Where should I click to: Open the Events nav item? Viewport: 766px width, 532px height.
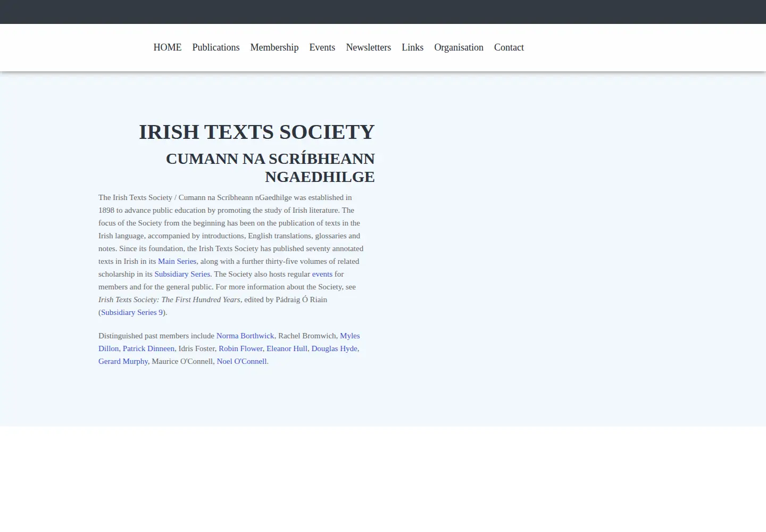[322, 47]
